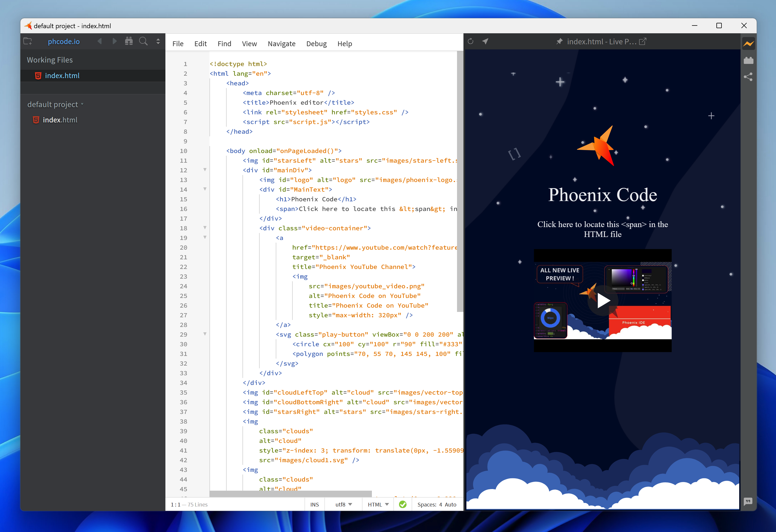Image resolution: width=776 pixels, height=532 pixels.
Task: Open the Navigate menu
Action: [x=281, y=44]
